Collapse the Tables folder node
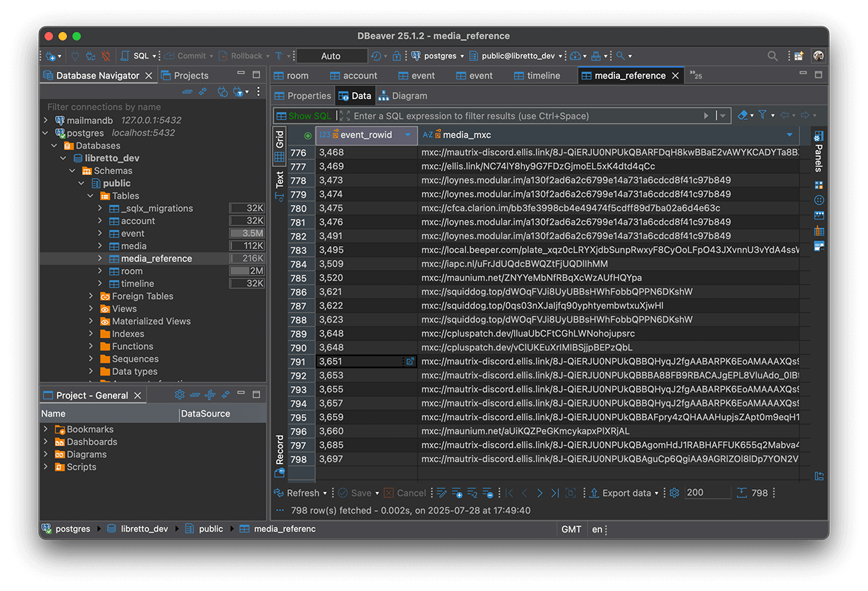Image resolution: width=868 pixels, height=591 pixels. [91, 196]
